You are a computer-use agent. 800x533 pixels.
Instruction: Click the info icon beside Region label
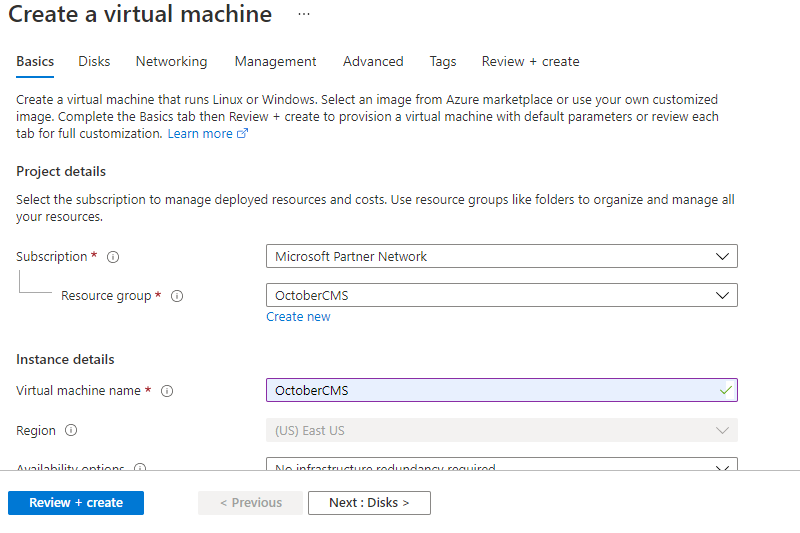[71, 431]
